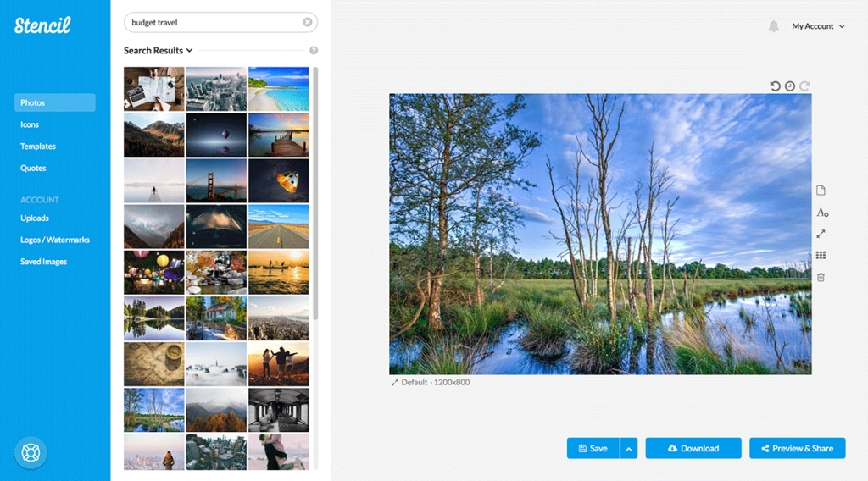
Task: Open the notifications bell
Action: (773, 27)
